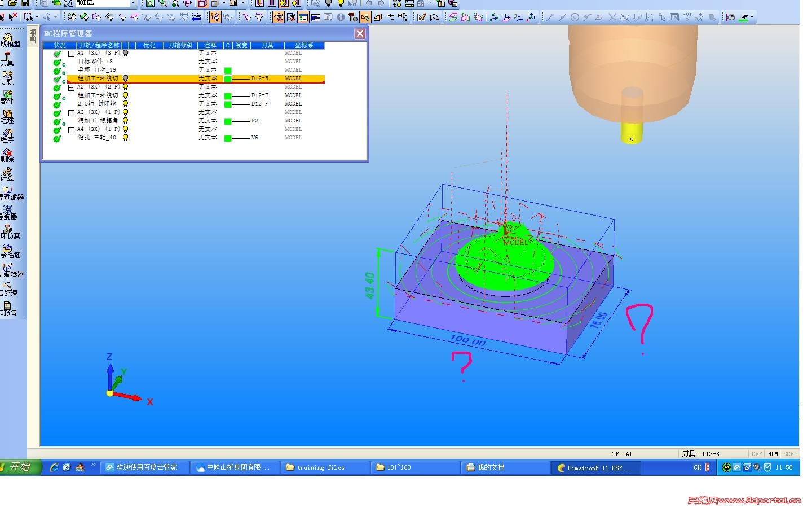Open the NC报告 (NC report) sidebar tool
Image resolution: width=812 pixels, height=508 pixels.
tap(8, 308)
